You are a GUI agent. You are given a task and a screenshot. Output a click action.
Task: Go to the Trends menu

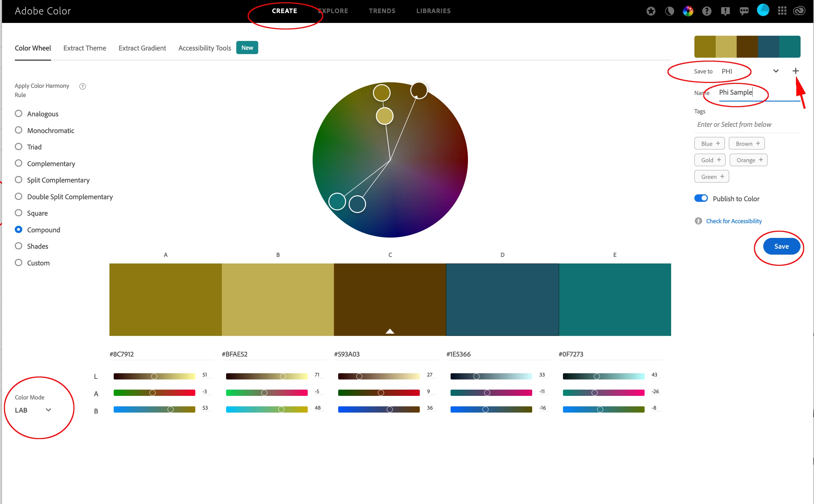pos(382,11)
